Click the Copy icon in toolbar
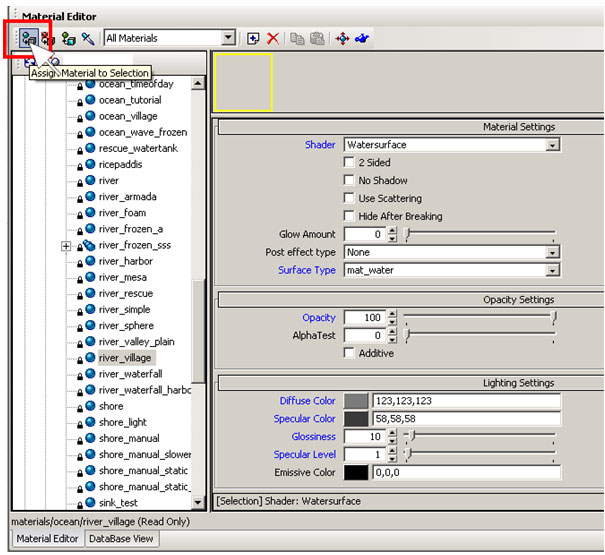The height and width of the screenshot is (555, 605). tap(297, 38)
